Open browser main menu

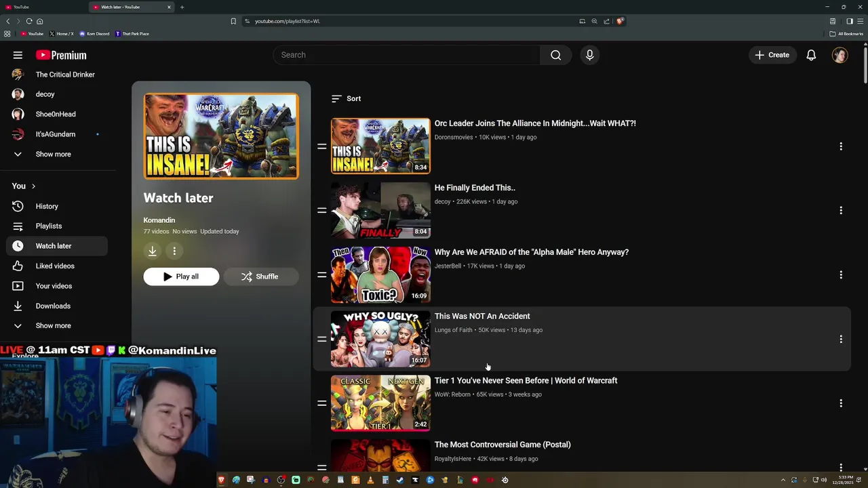pos(861,21)
